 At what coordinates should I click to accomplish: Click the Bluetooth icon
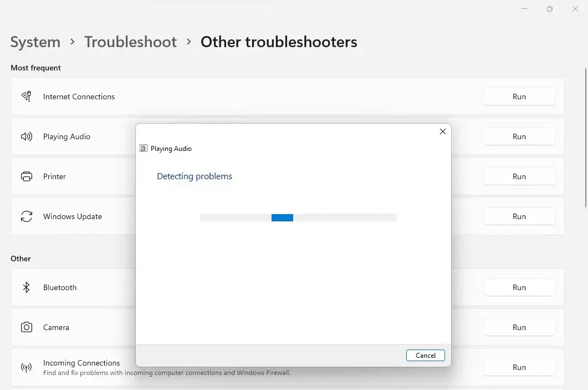(26, 287)
